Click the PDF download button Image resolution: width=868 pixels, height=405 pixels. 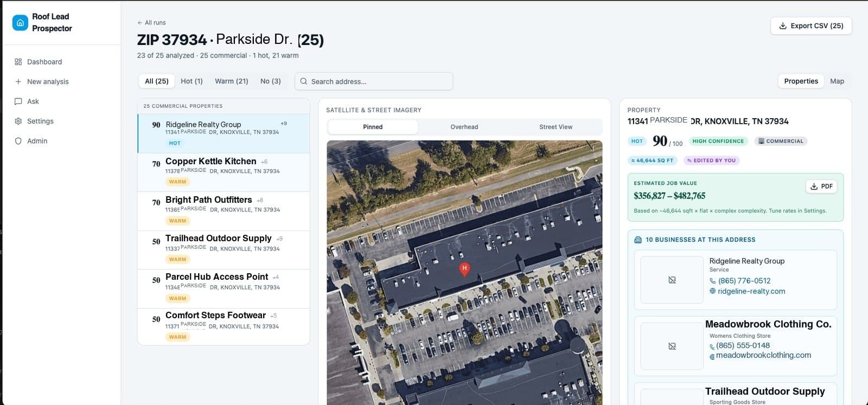pyautogui.click(x=821, y=187)
